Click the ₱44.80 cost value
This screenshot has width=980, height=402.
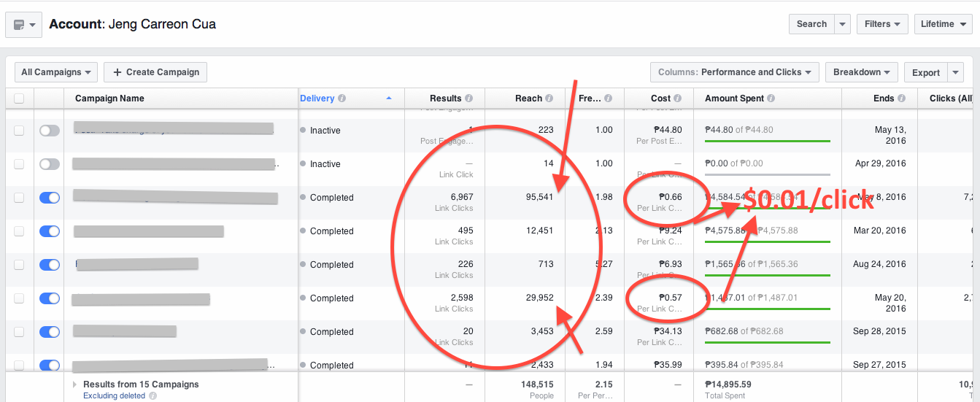click(x=668, y=131)
